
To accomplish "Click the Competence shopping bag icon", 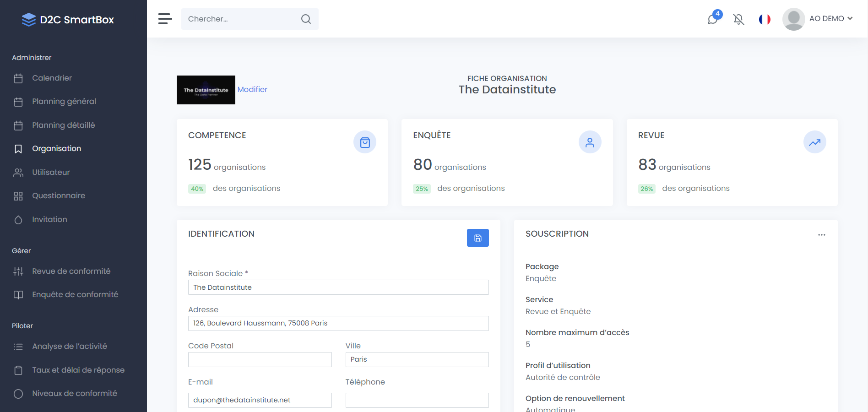I will click(365, 142).
